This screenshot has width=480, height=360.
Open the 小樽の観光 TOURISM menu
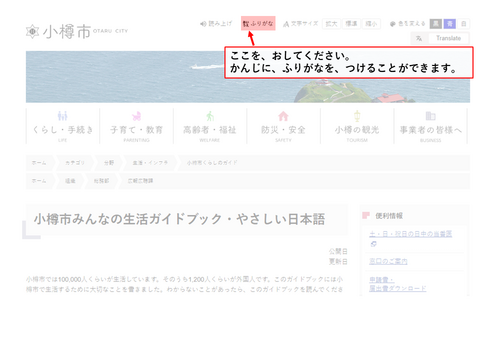tap(357, 126)
